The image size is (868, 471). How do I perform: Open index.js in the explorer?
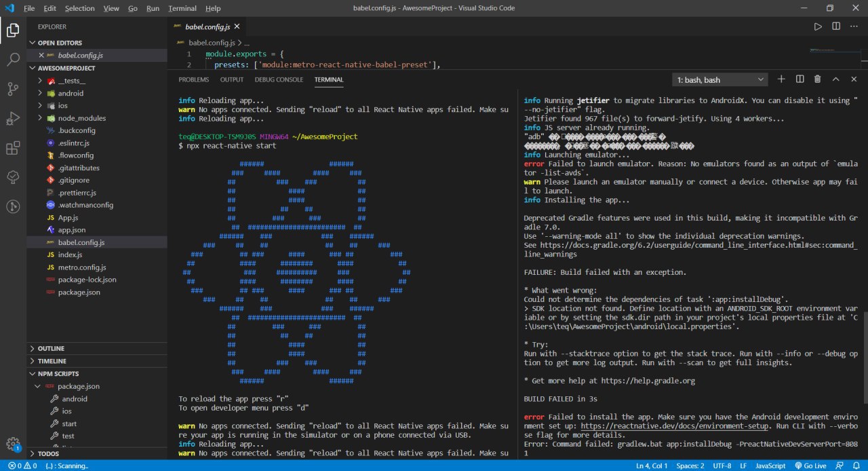70,255
